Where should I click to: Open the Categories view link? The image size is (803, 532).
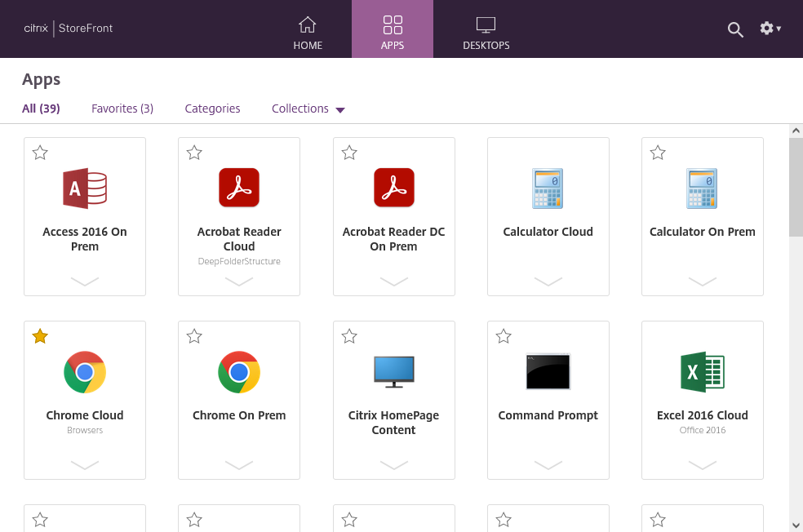(x=212, y=109)
